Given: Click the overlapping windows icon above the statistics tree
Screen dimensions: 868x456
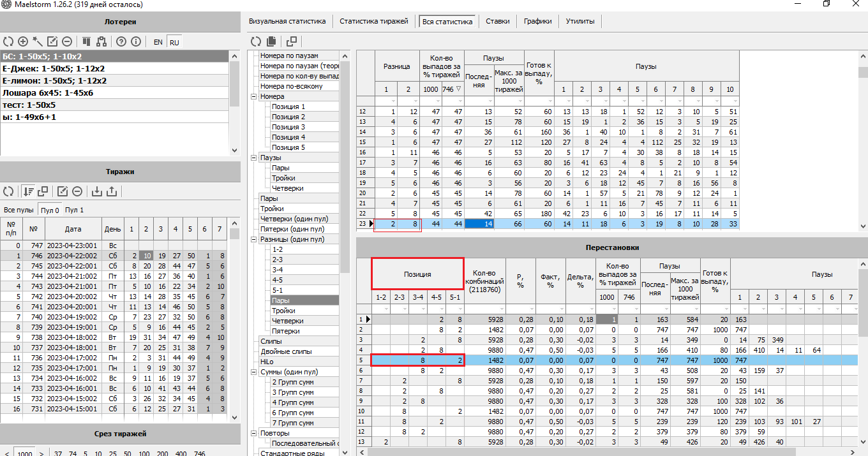Looking at the screenshot, I should coord(292,41).
